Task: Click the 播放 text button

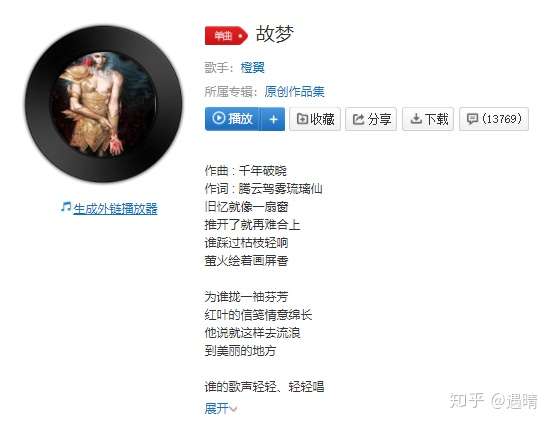Action: tap(240, 119)
